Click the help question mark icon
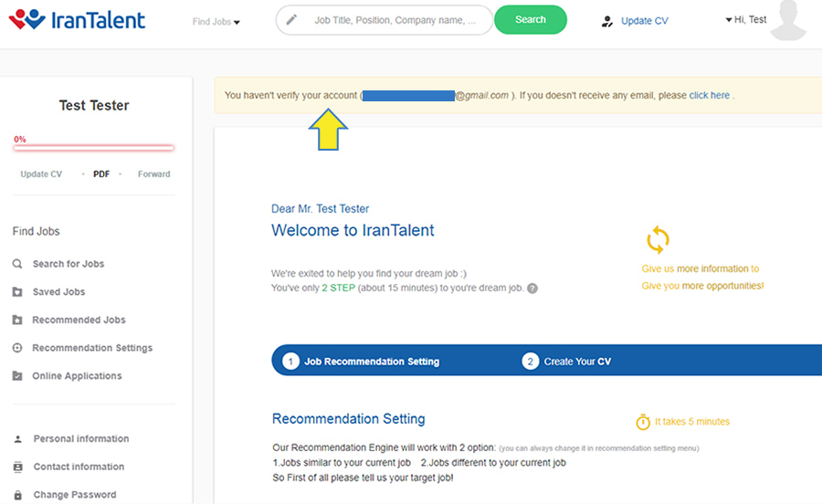 coord(532,289)
